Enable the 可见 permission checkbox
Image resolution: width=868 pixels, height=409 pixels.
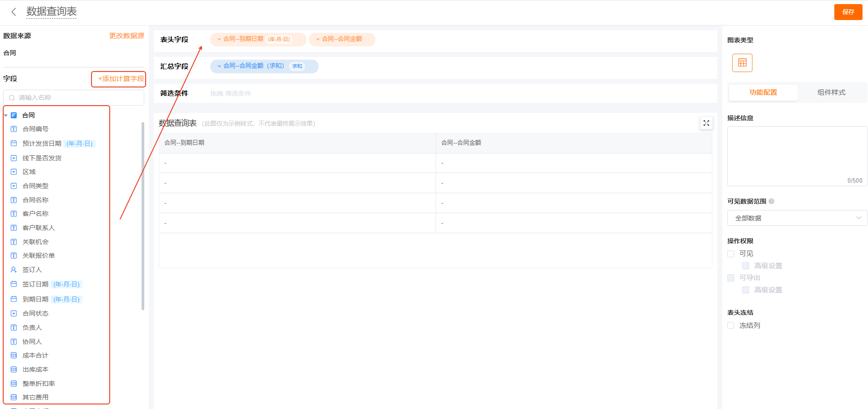coord(731,254)
